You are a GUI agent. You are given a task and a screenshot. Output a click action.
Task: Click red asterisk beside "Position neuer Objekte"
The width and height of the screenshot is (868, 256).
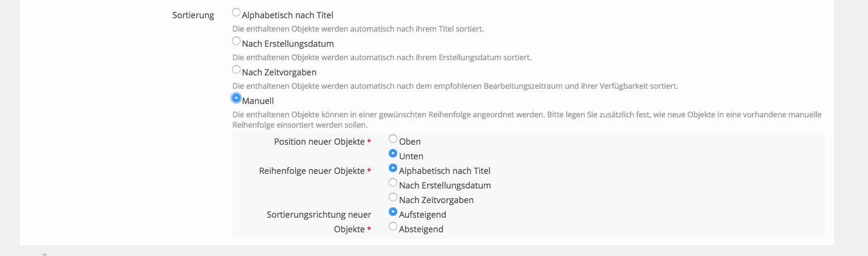click(369, 142)
